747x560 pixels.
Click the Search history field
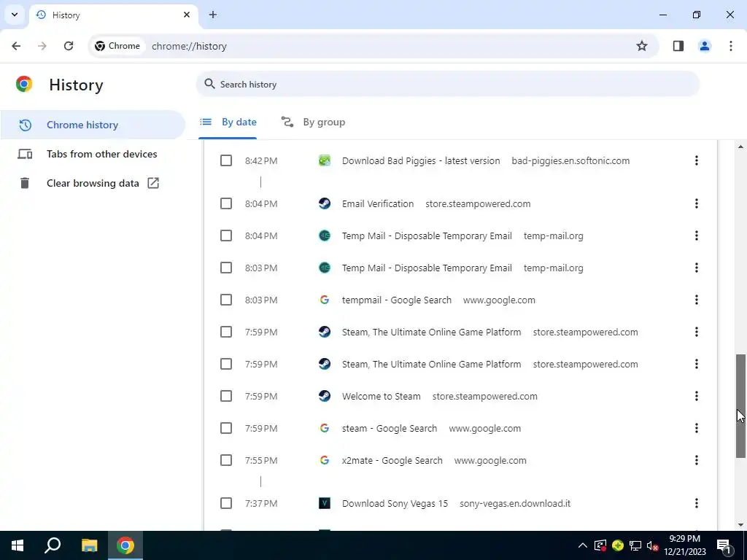coord(448,85)
